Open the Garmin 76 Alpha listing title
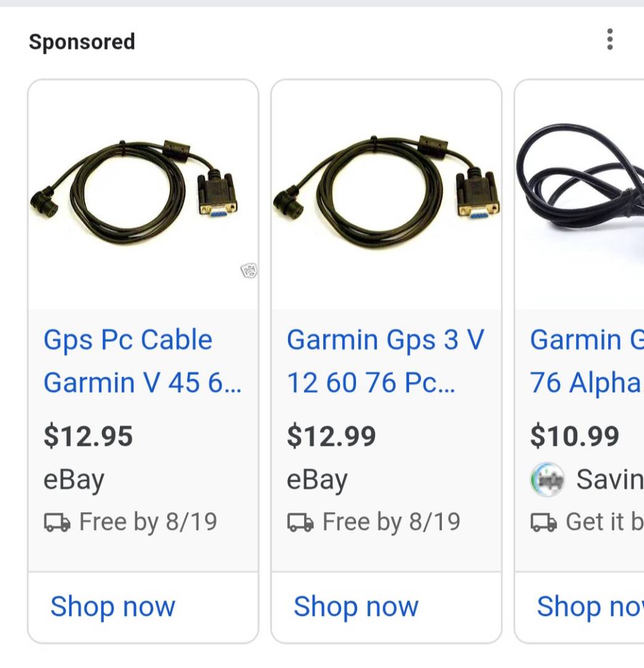Viewport: 644px width, 668px height. [586, 361]
